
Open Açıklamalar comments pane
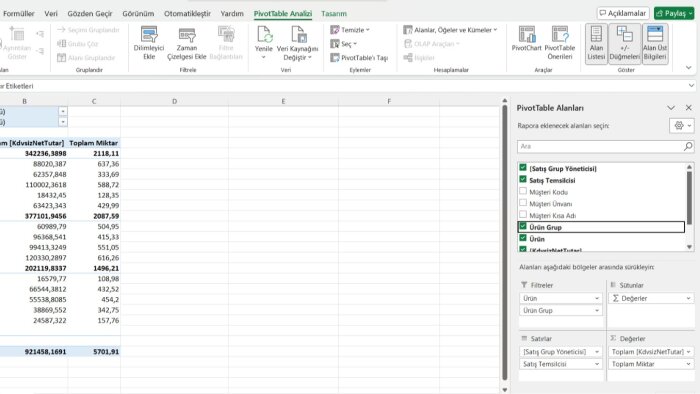point(623,13)
